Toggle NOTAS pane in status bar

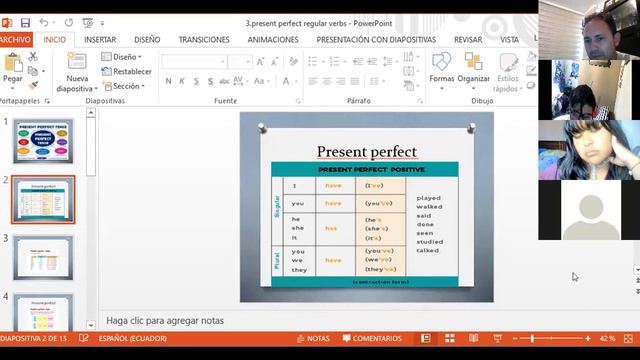tap(313, 338)
